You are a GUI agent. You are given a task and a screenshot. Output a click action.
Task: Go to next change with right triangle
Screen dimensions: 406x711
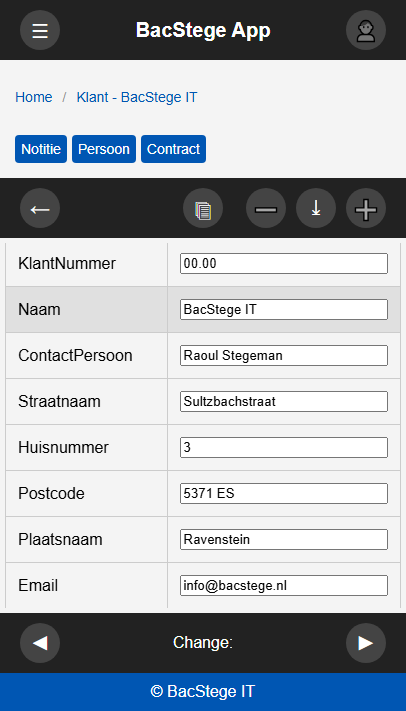[x=366, y=643]
